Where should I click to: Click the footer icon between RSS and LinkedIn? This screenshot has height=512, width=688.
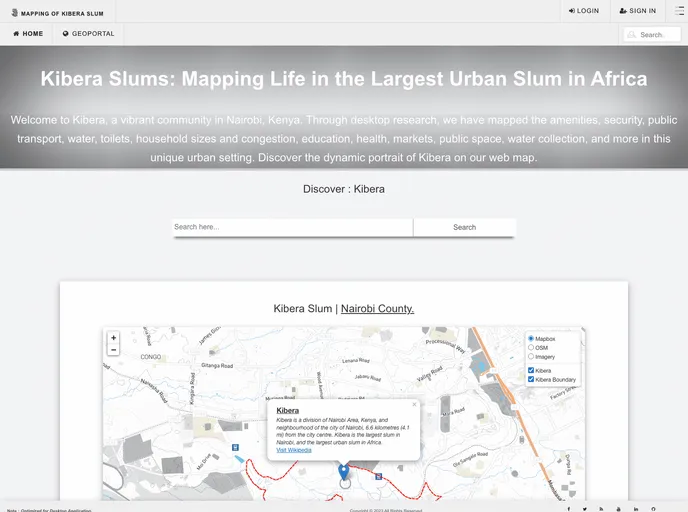pos(619,509)
